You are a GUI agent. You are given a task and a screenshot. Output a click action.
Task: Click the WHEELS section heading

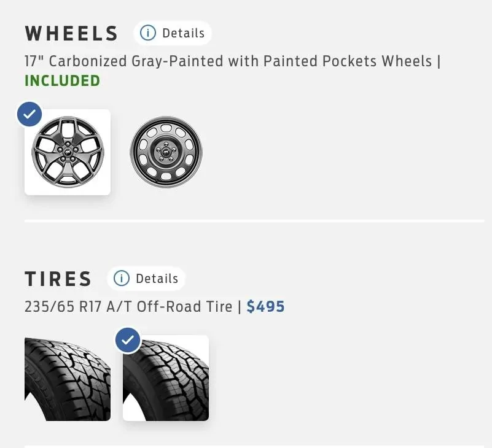[x=71, y=34]
